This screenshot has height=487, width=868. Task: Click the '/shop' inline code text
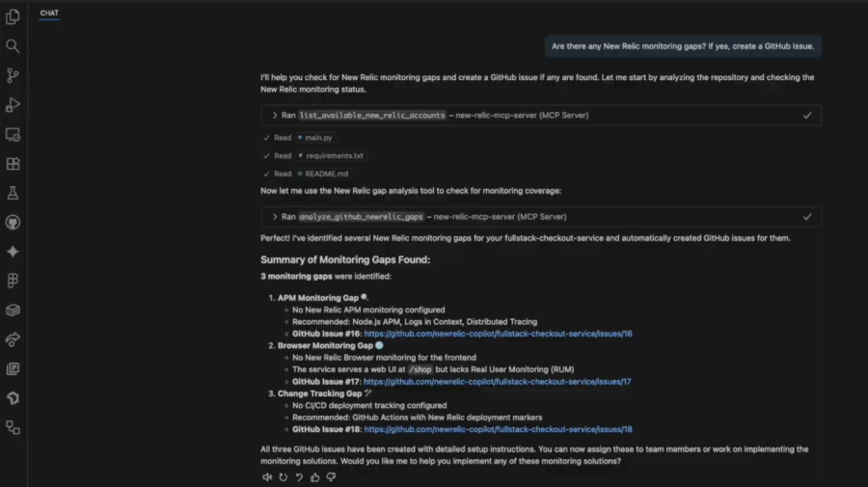click(420, 369)
